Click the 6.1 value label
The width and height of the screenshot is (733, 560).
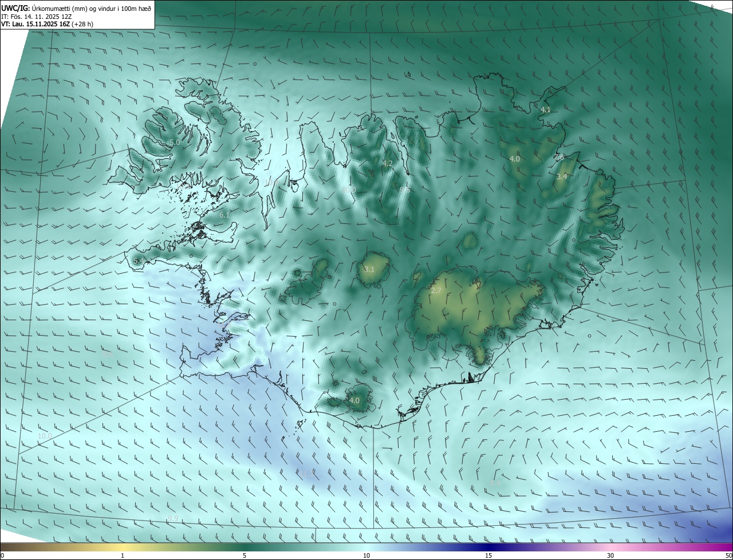[224, 215]
